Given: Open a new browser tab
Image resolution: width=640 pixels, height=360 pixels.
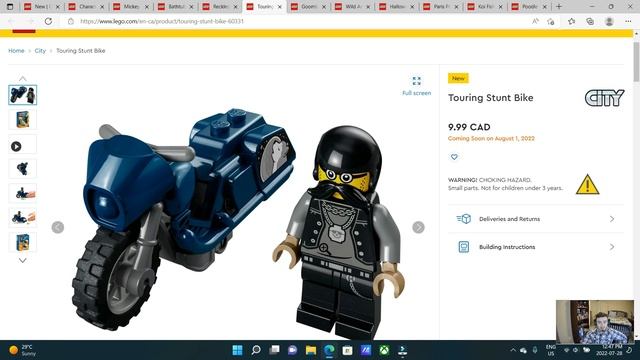Looking at the screenshot, I should tap(559, 7).
